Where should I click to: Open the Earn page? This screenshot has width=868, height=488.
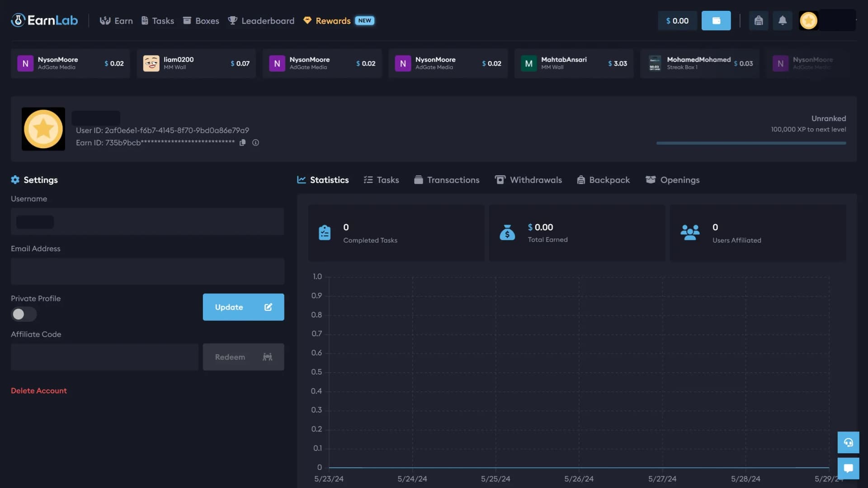116,21
